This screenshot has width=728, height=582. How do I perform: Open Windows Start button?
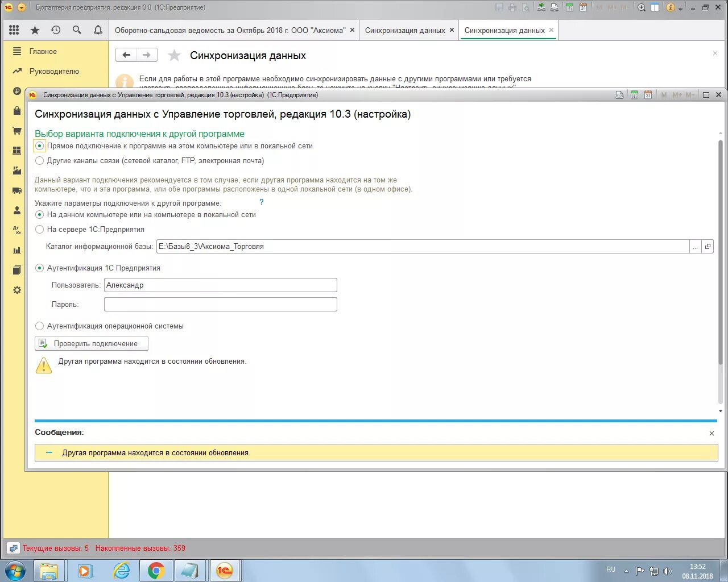(15, 571)
